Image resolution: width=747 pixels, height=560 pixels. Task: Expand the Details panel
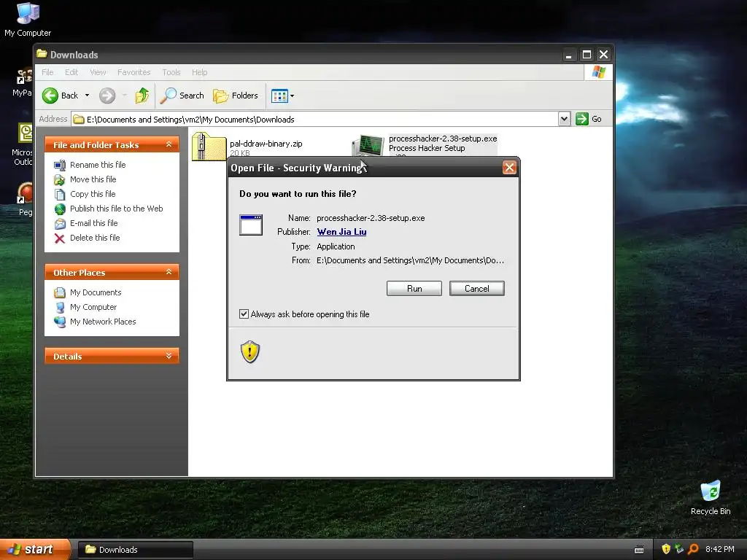(x=169, y=356)
